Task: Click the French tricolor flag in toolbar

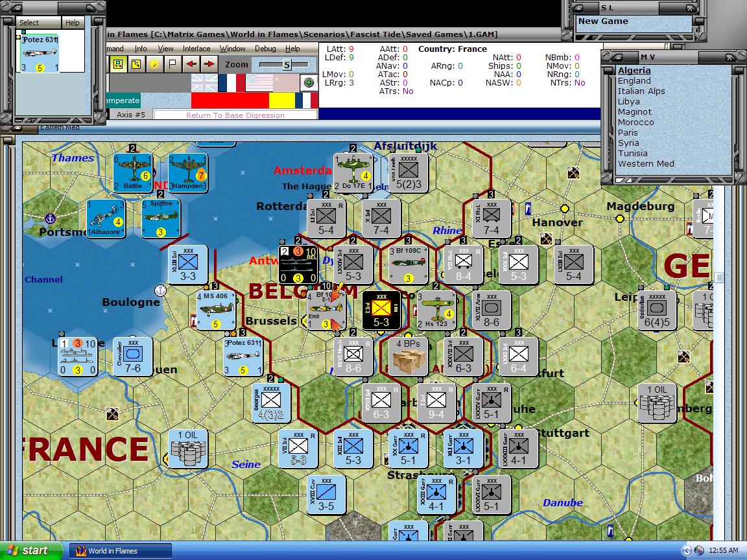Action: [231, 83]
